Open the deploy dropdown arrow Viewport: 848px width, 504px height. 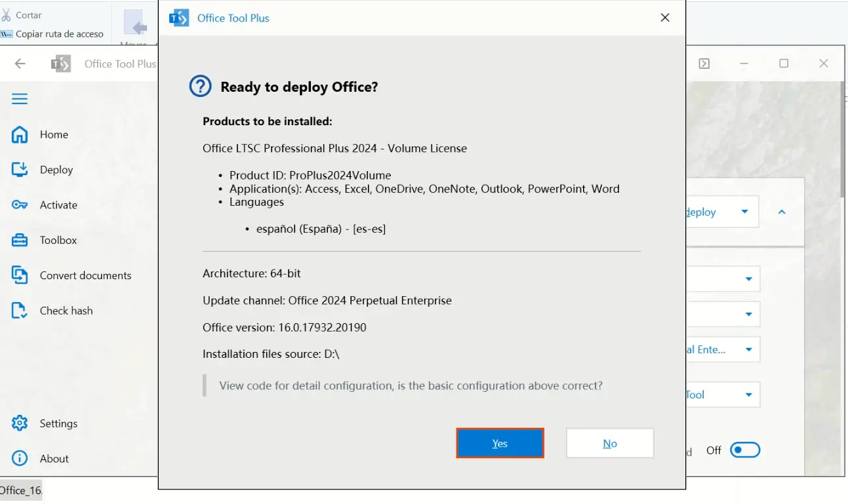(744, 212)
